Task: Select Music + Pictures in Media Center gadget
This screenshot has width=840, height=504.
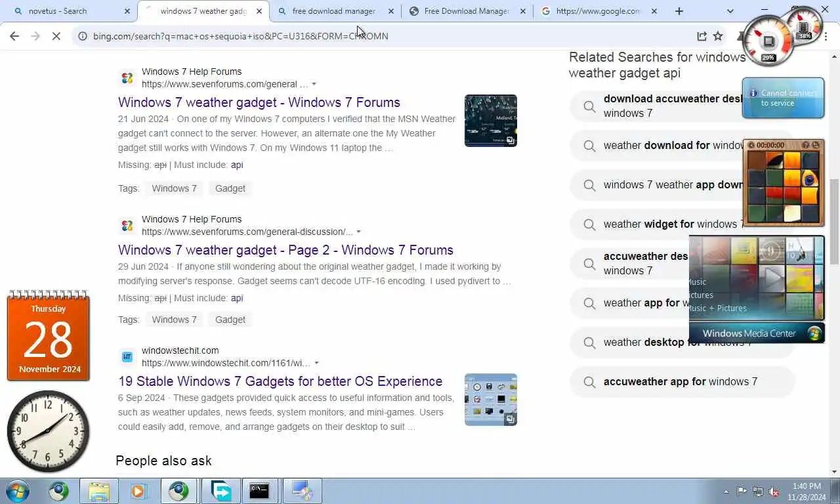Action: pos(717,308)
